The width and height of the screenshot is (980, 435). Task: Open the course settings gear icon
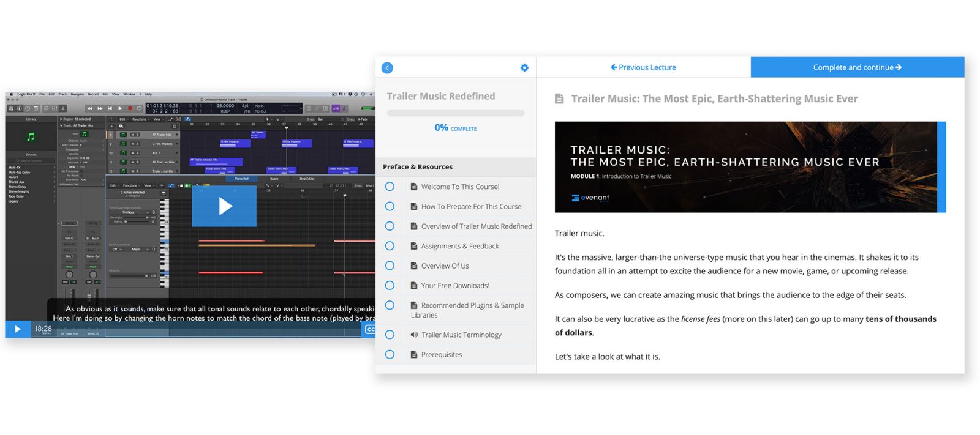pos(524,68)
